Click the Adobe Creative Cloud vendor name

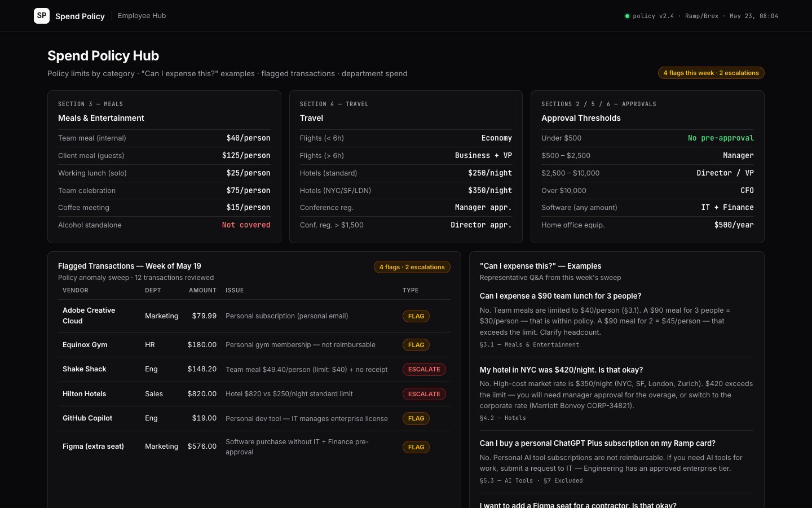tap(89, 316)
